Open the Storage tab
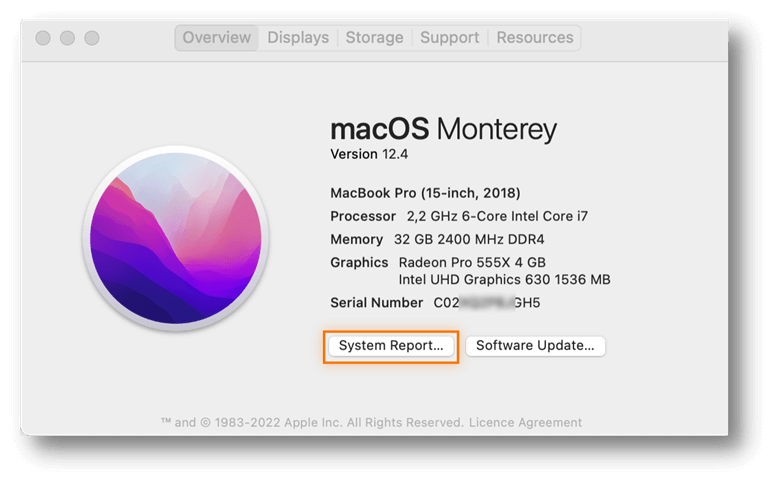This screenshot has height=482, width=775. [374, 38]
